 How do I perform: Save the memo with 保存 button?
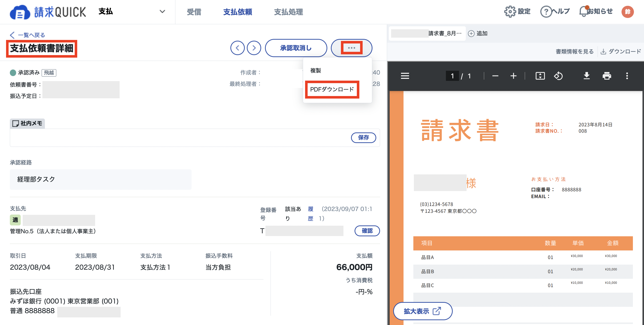point(363,138)
